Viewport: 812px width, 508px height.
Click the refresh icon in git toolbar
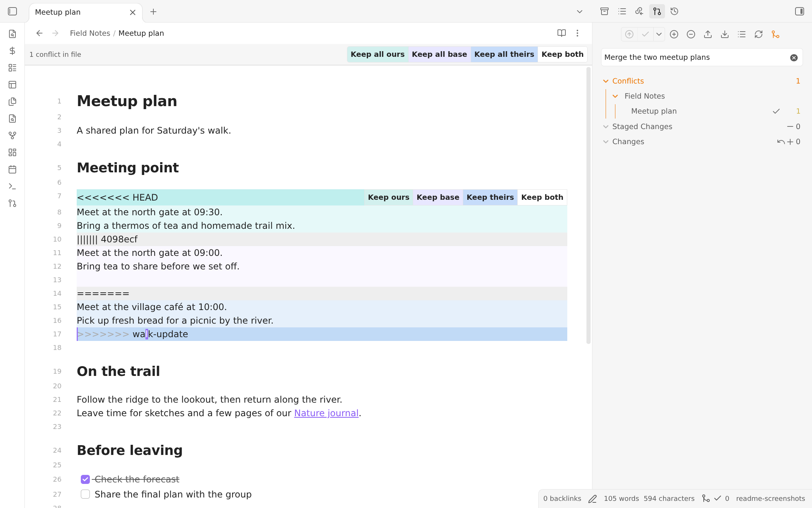759,34
